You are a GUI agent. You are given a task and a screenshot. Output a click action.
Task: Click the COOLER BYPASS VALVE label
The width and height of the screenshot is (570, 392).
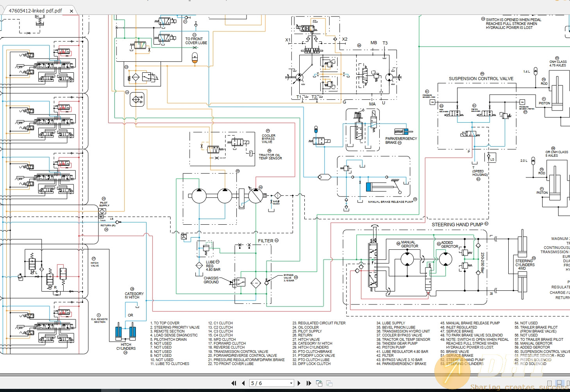(268, 139)
